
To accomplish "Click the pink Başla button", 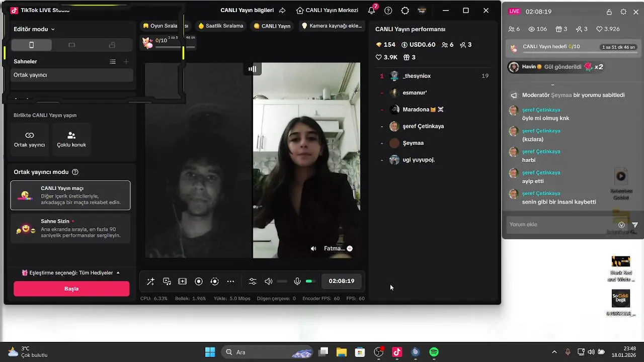I will [71, 289].
